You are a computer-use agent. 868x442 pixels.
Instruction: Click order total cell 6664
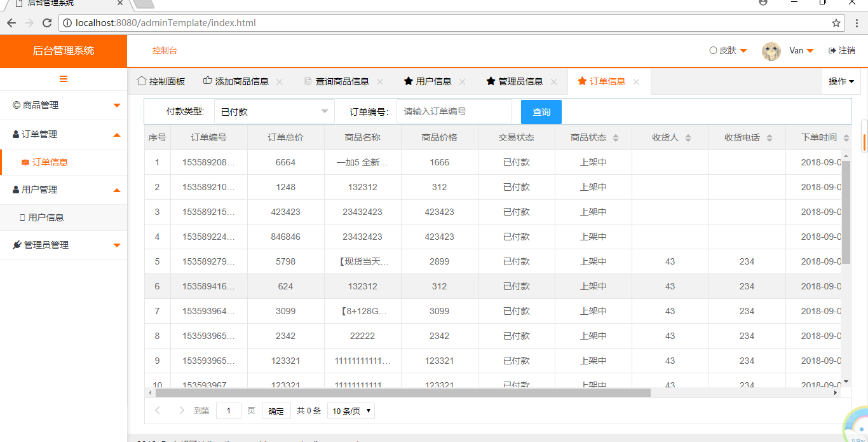[x=286, y=162]
